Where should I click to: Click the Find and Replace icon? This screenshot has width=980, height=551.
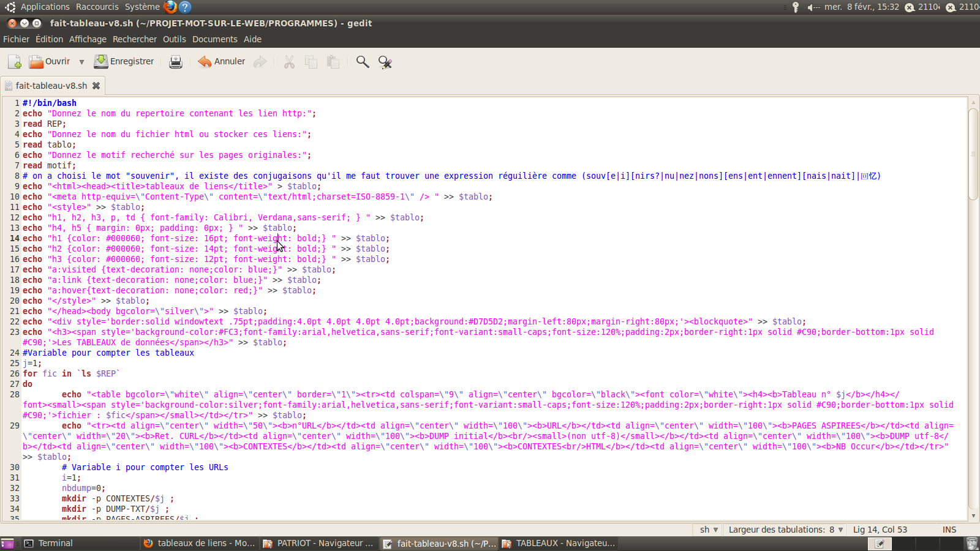click(385, 62)
